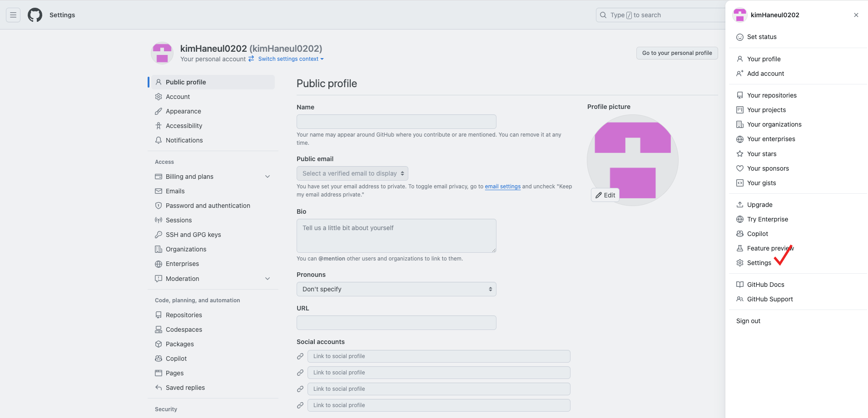Viewport: 868px width, 418px height.
Task: Focus the second social profile link field
Action: tap(439, 373)
